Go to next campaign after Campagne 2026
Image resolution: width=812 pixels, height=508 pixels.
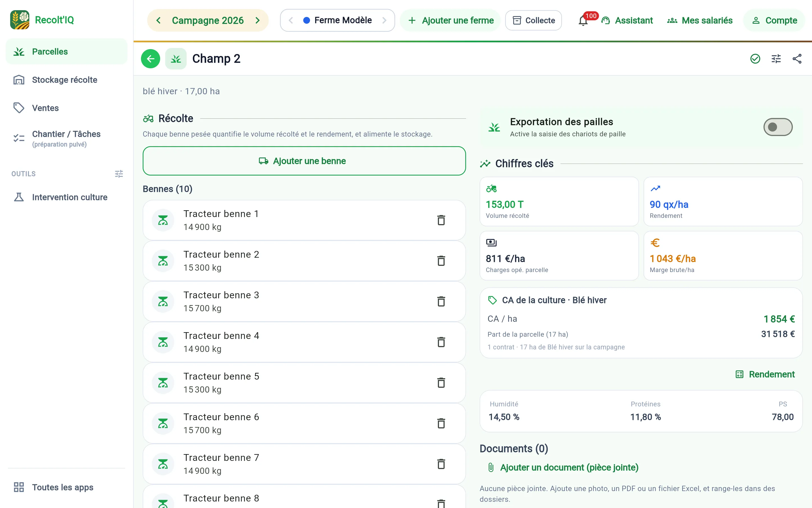[x=257, y=21]
